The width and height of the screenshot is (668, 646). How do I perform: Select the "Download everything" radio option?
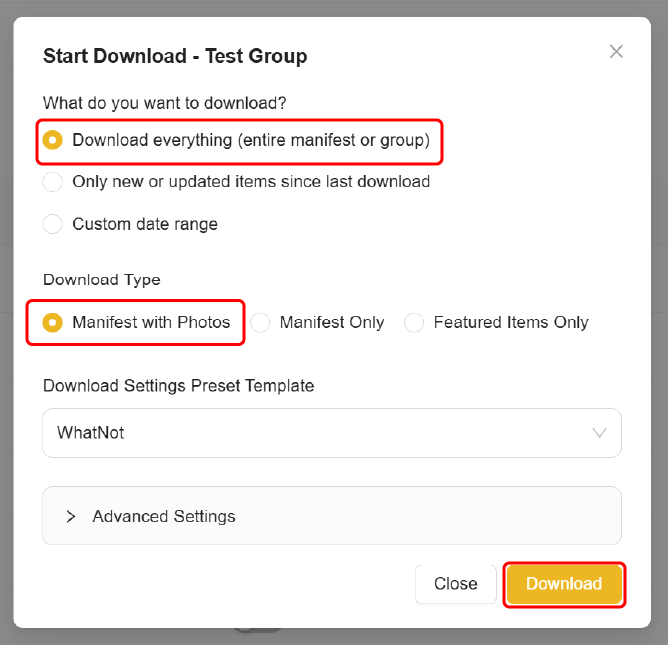click(53, 141)
